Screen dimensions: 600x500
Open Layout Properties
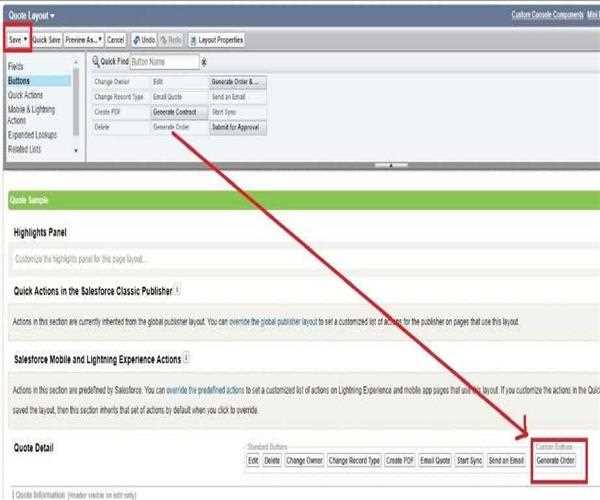pos(217,40)
